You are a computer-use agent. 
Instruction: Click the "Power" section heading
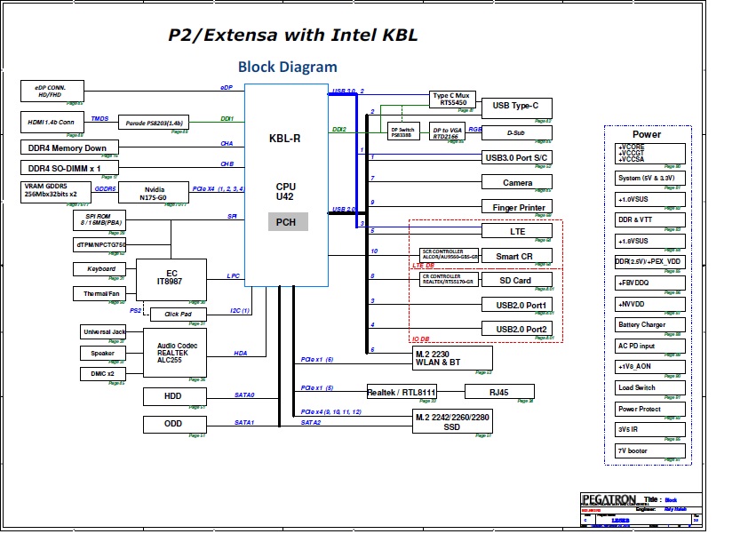[647, 134]
